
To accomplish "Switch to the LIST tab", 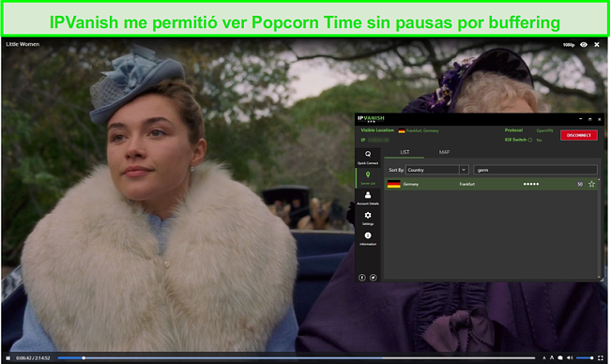I will pyautogui.click(x=404, y=152).
